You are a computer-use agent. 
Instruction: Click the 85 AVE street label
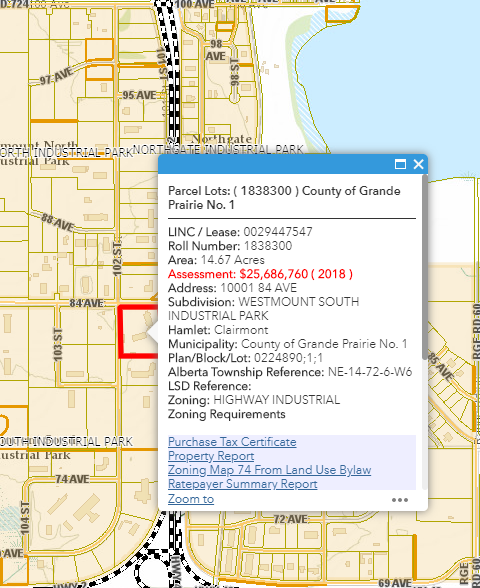tap(441, 366)
